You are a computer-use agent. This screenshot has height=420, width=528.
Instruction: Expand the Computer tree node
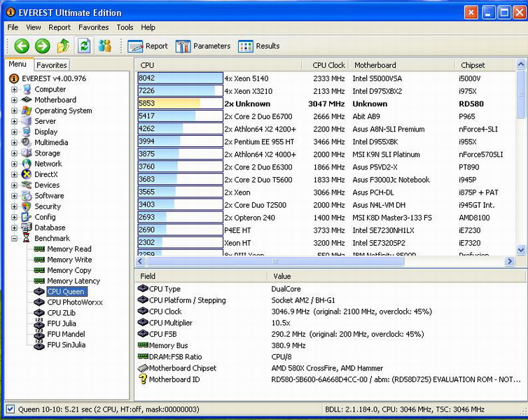click(x=14, y=90)
